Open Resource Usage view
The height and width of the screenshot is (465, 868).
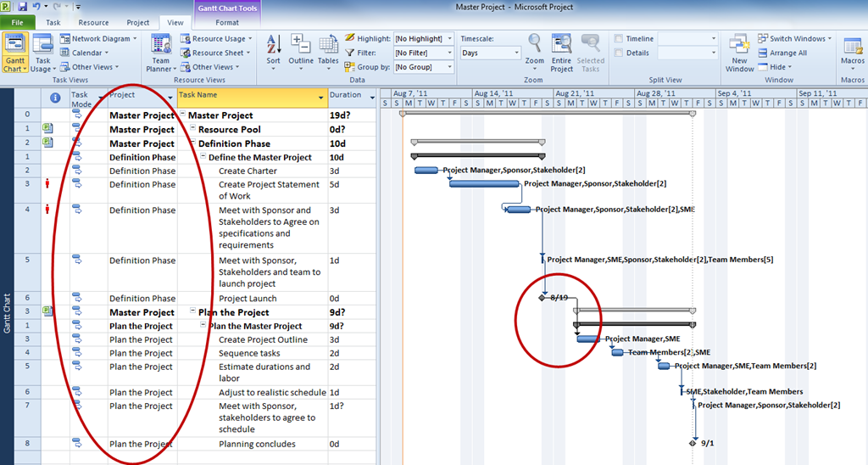coord(216,39)
